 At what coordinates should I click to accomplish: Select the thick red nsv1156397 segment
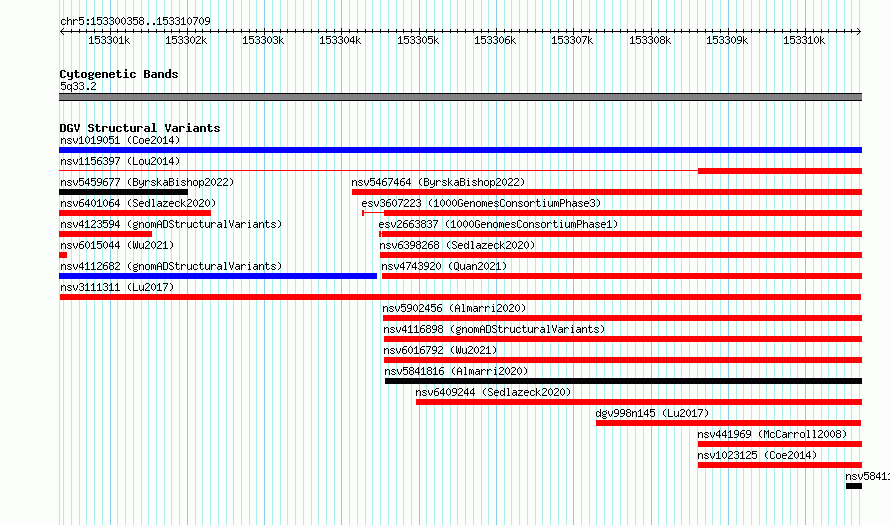click(x=780, y=171)
